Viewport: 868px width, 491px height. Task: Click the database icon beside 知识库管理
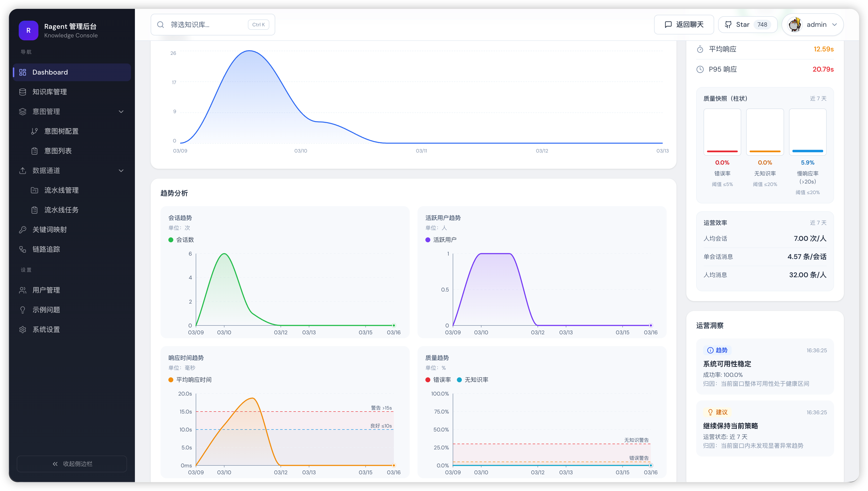coord(23,92)
